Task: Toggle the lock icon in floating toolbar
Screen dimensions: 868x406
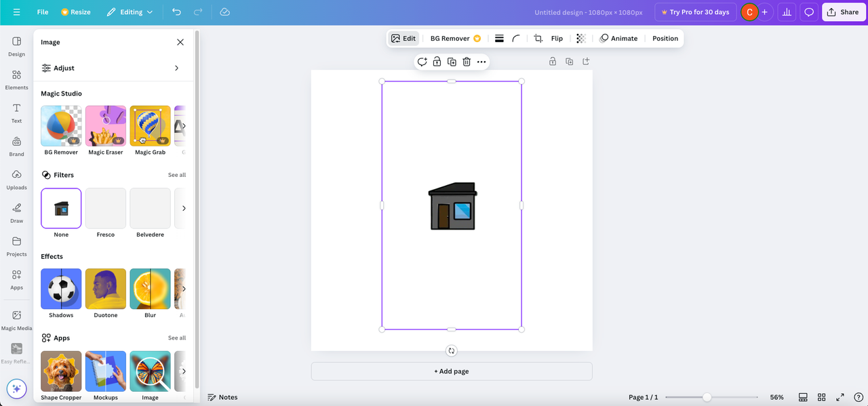Action: [x=437, y=62]
